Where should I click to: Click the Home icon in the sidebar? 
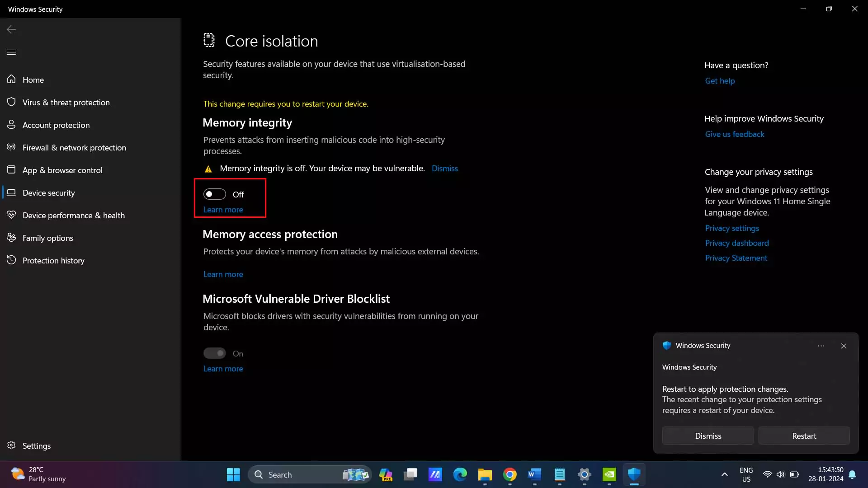[x=11, y=80]
